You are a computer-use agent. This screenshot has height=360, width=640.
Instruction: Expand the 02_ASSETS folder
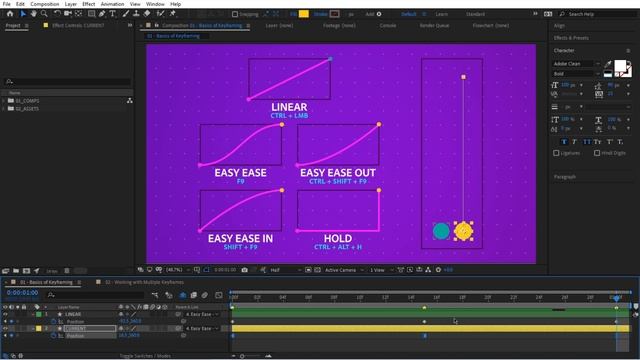(x=4, y=109)
